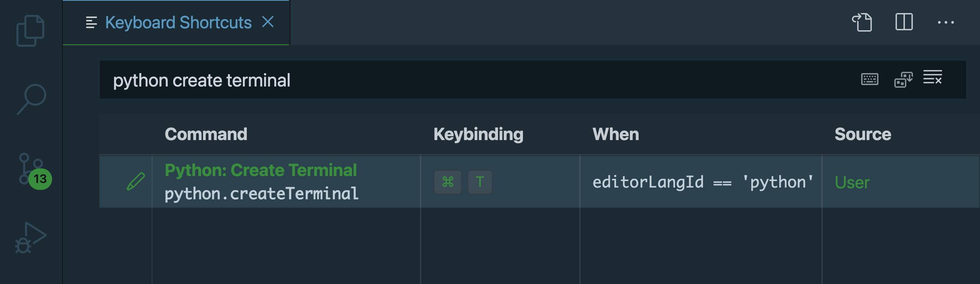Click the Command column header
This screenshot has width=980, height=284.
(206, 134)
